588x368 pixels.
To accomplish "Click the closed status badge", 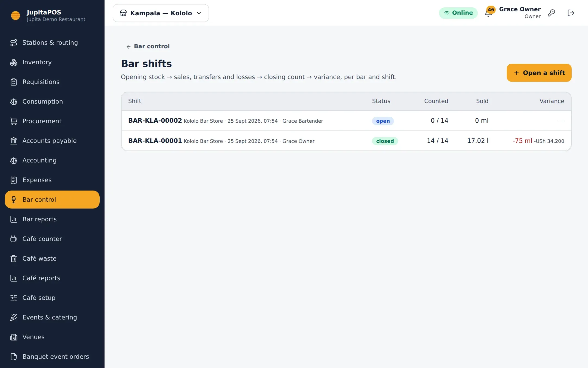I will tap(385, 141).
